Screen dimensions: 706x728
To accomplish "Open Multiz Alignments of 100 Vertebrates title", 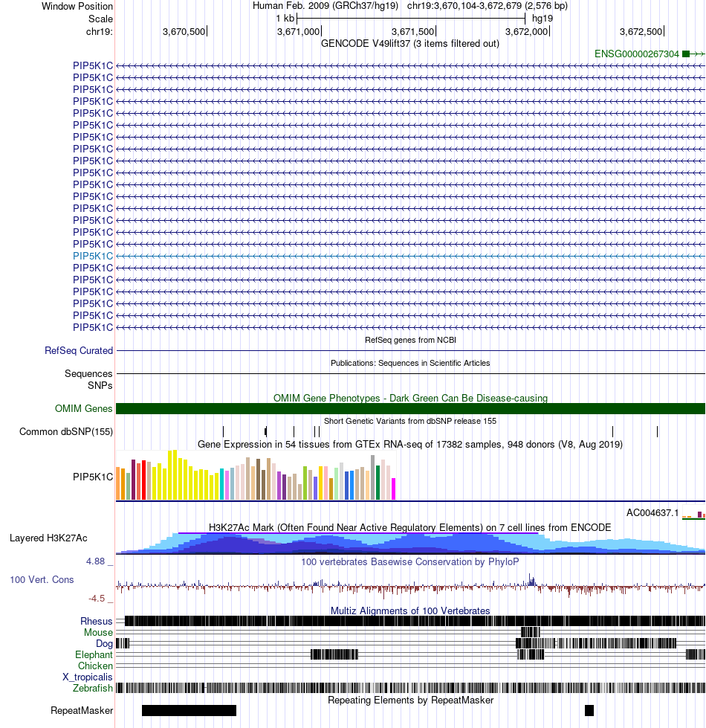I will pos(410,611).
